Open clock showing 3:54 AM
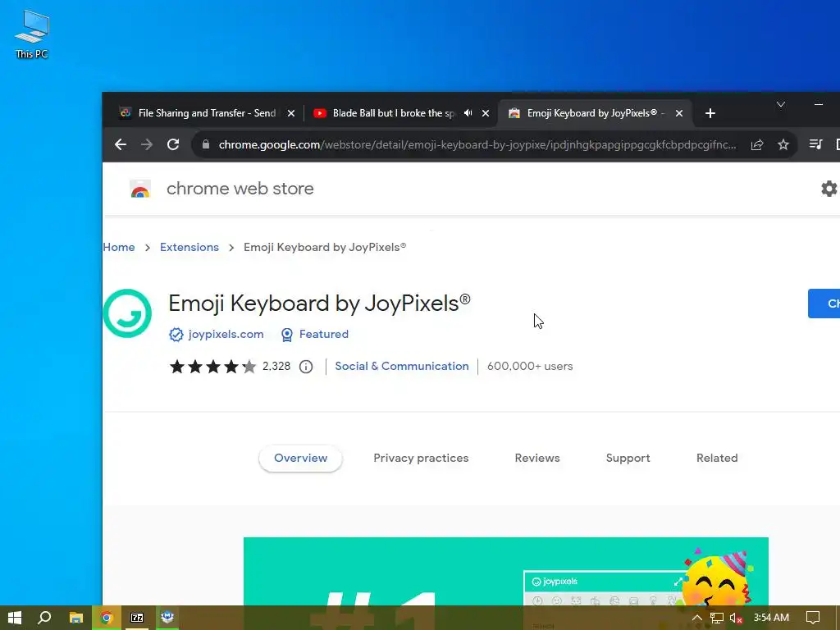 (x=771, y=618)
